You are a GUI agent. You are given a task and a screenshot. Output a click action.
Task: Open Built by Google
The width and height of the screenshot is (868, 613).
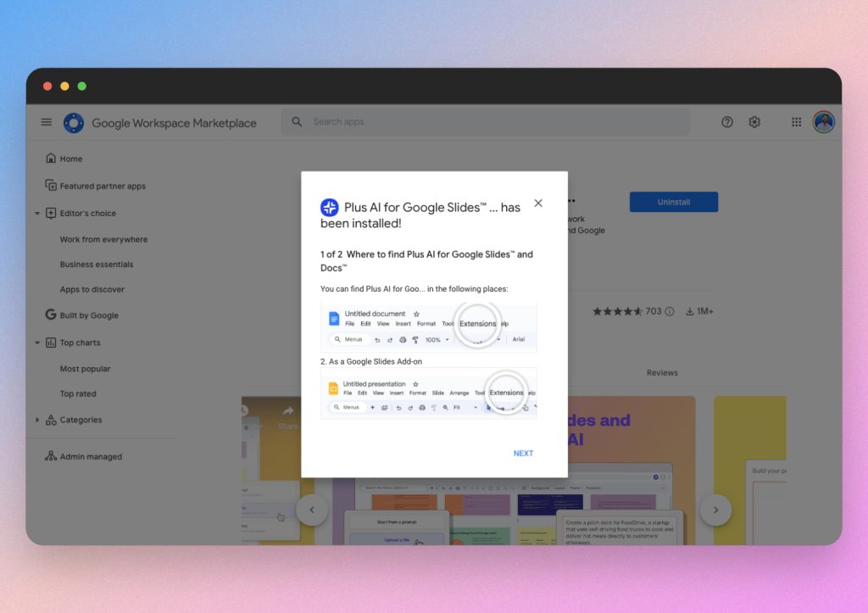(x=88, y=315)
